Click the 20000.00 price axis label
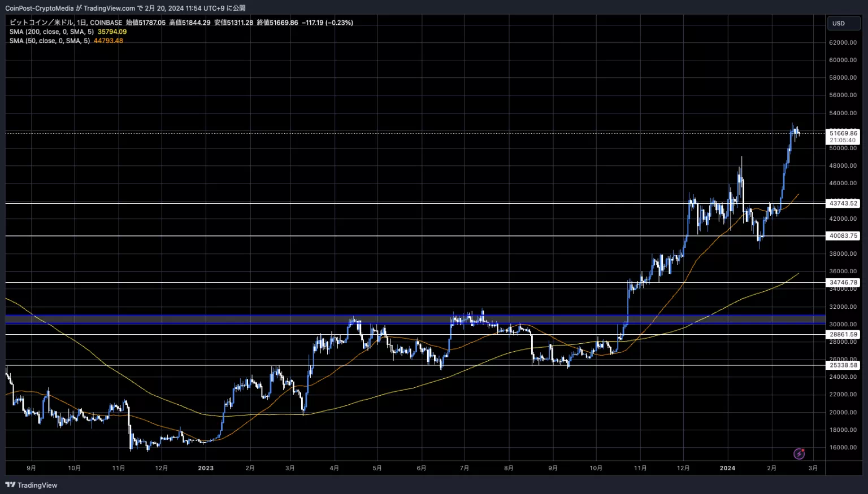This screenshot has width=868, height=494. point(843,412)
